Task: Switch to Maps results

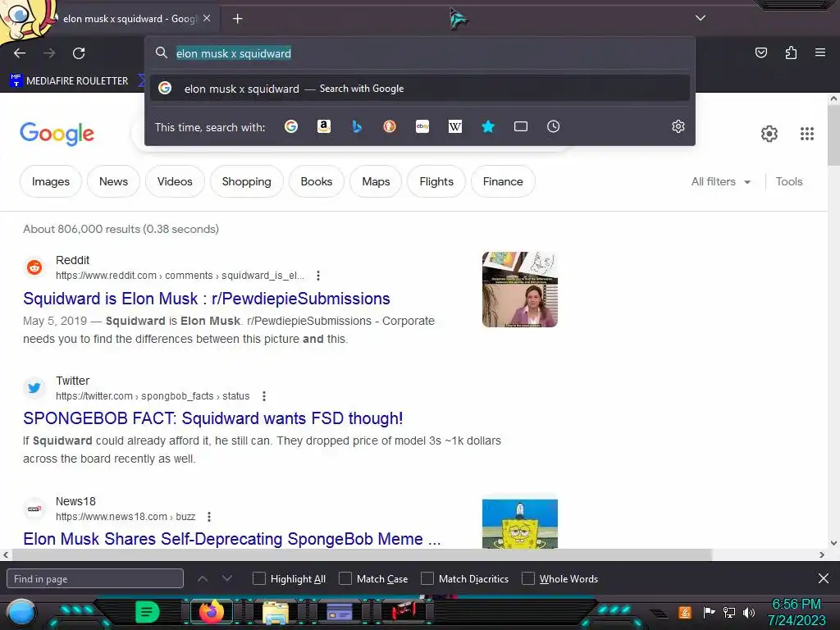Action: [x=376, y=181]
